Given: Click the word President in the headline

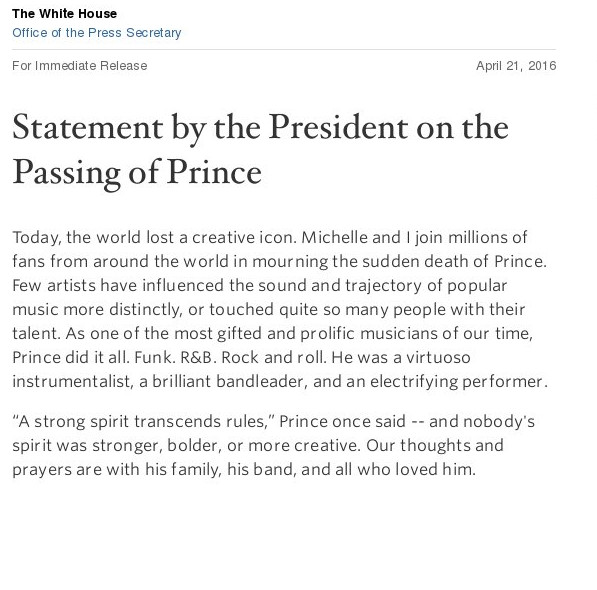Looking at the screenshot, I should pyautogui.click(x=339, y=127).
